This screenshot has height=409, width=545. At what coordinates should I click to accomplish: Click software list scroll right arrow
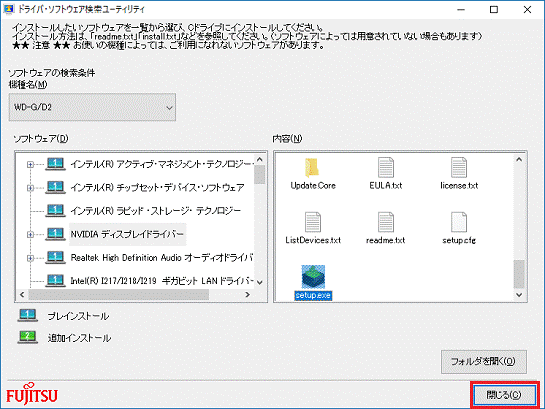[x=247, y=295]
